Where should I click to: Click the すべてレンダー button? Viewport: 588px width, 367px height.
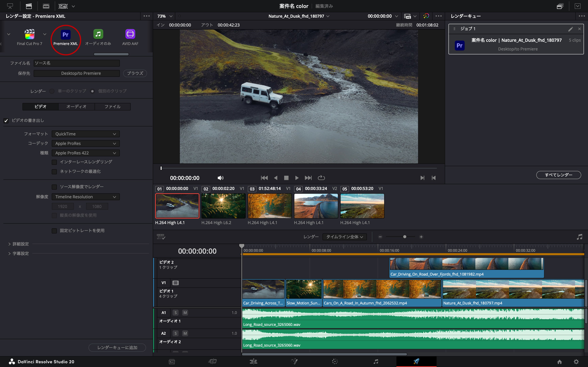point(558,175)
